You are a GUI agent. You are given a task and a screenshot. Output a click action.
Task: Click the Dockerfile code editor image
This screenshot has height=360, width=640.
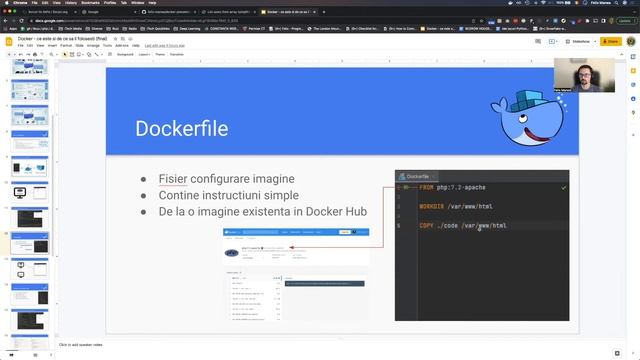[x=482, y=245]
